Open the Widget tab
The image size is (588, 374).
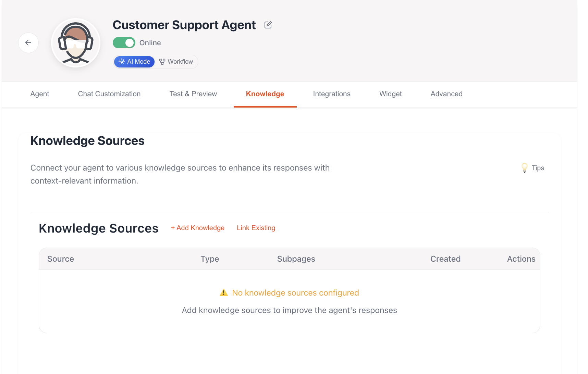click(x=390, y=94)
